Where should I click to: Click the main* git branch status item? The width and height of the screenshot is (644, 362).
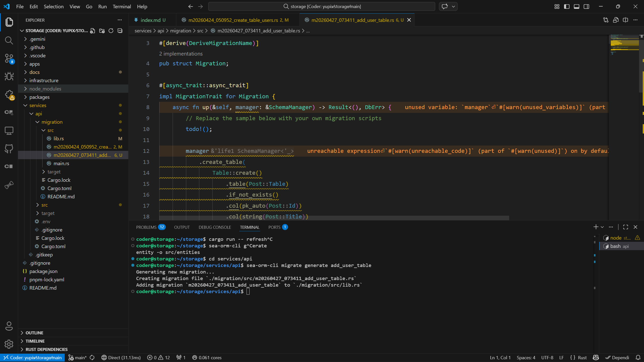[x=78, y=357]
